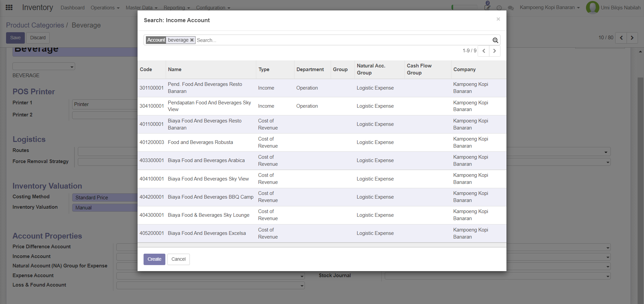This screenshot has height=304, width=644.
Task: Open the conversations chat icon
Action: (511, 8)
